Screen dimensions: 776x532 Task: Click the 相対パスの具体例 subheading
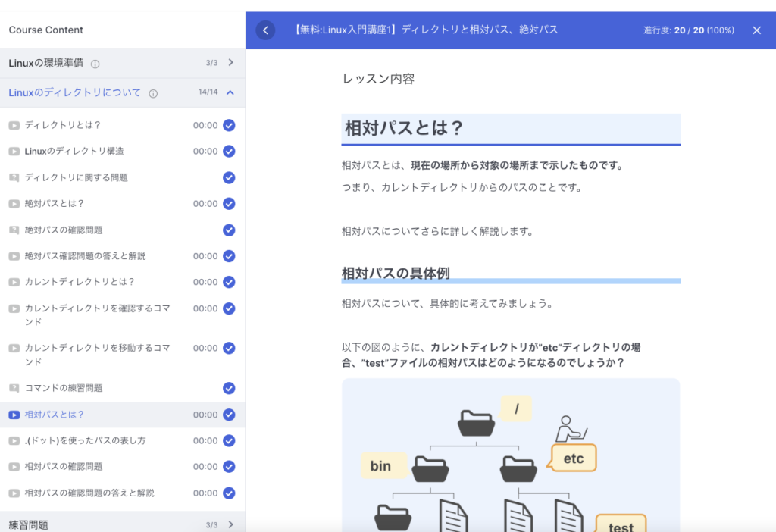tap(396, 273)
